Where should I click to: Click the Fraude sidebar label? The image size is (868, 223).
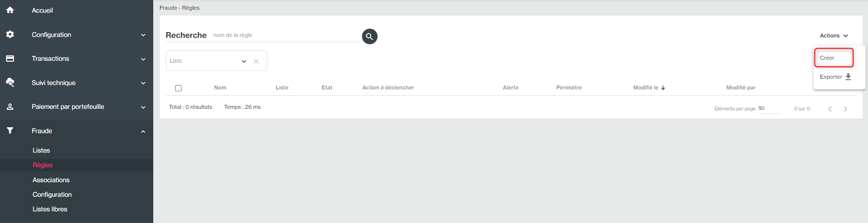click(x=42, y=131)
